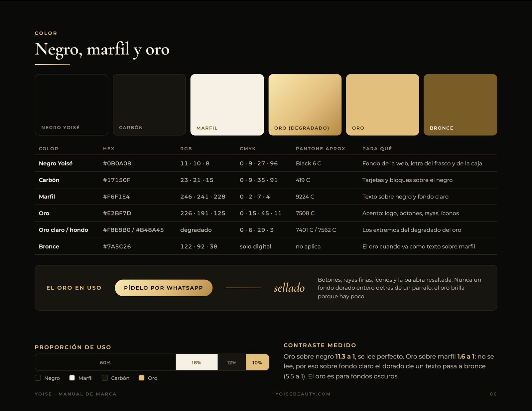Click the solid Oro swatch card
The image size is (532, 411).
(x=383, y=105)
